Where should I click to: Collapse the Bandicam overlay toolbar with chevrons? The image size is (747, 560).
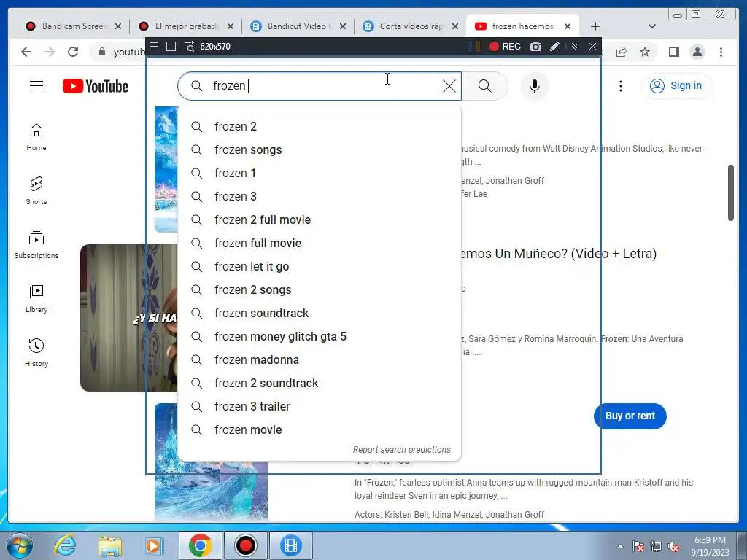[575, 47]
